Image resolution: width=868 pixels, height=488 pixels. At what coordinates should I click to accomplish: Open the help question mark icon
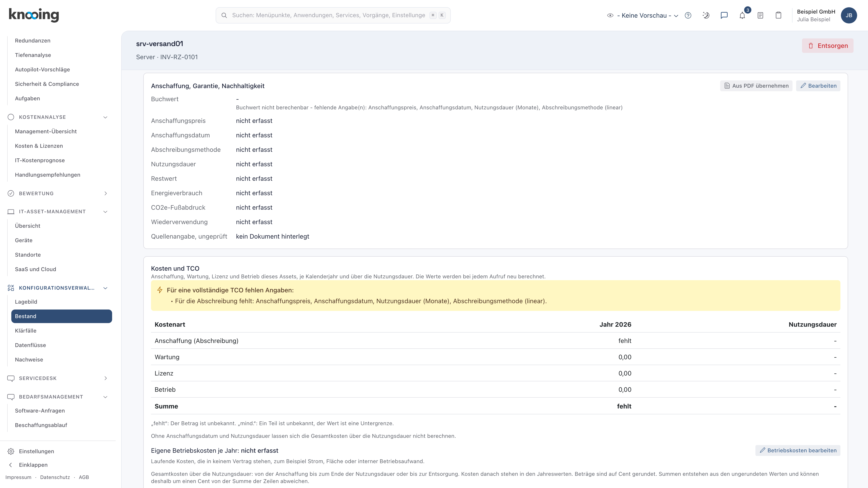[x=688, y=16]
